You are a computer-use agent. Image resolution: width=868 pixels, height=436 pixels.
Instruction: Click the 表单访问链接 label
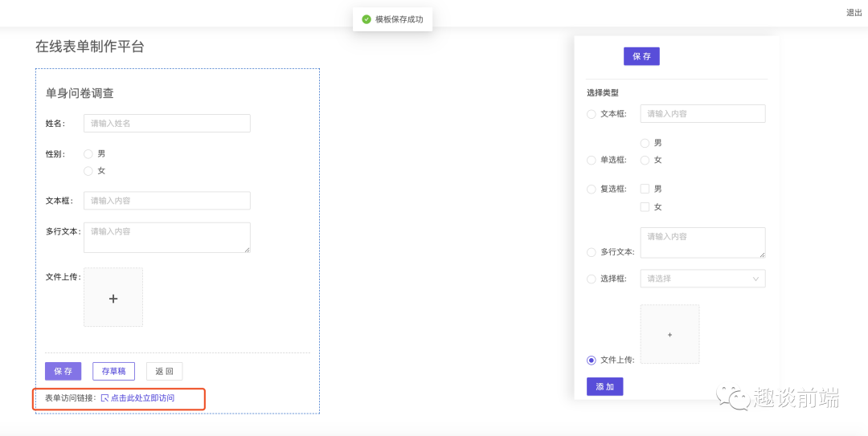click(71, 397)
